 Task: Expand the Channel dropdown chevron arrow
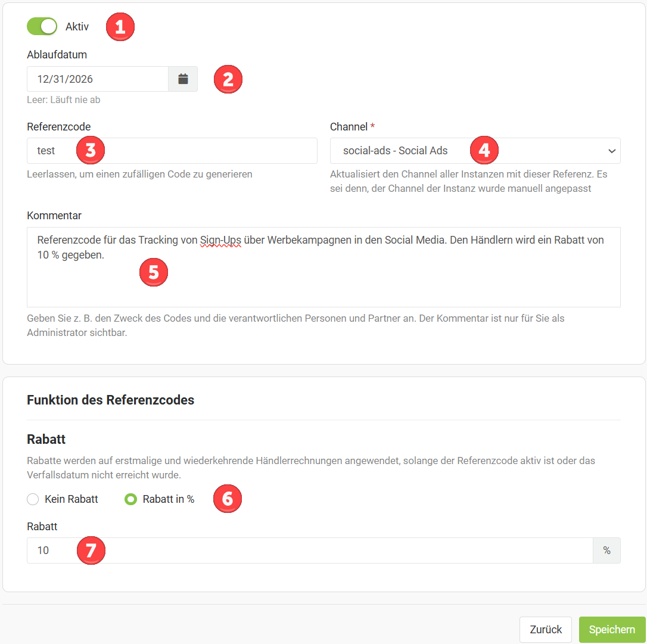pos(612,151)
